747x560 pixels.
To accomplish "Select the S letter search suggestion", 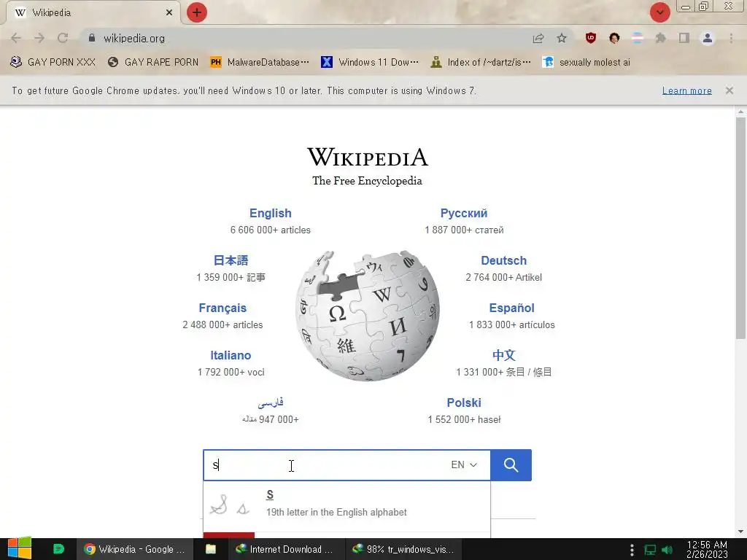I will tap(347, 505).
